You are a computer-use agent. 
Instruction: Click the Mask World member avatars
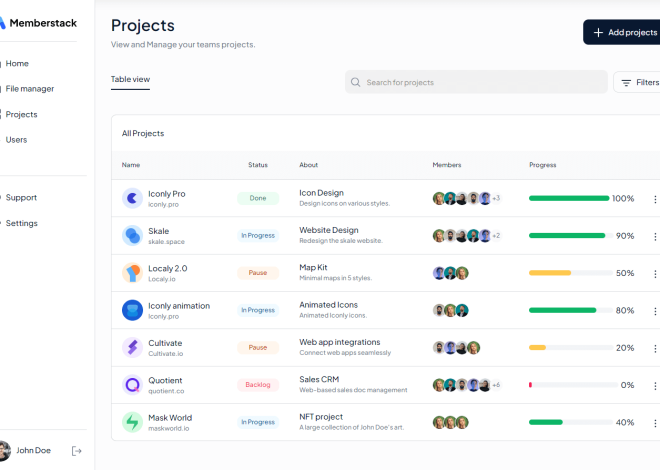[450, 422]
